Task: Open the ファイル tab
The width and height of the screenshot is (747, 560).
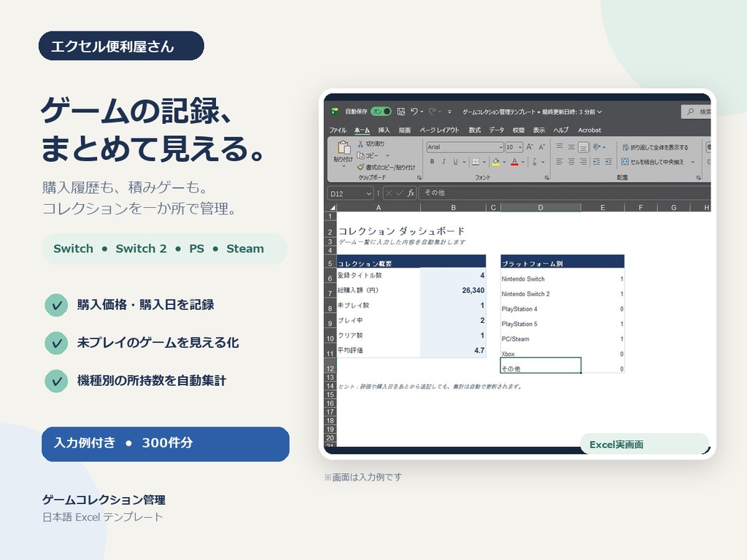Action: click(337, 130)
